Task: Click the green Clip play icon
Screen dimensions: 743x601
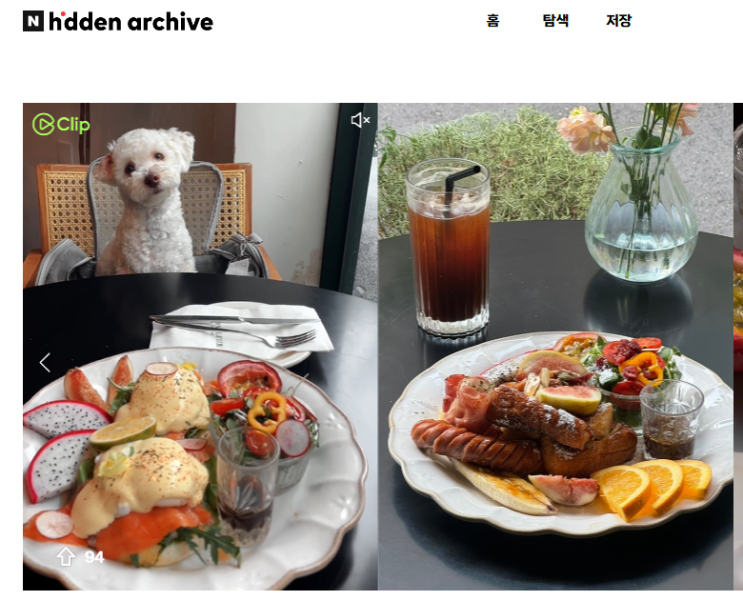Action: tap(43, 124)
